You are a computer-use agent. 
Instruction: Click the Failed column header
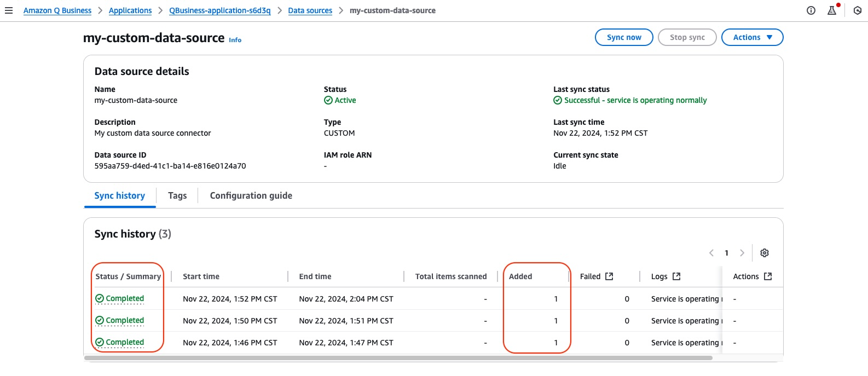point(591,276)
